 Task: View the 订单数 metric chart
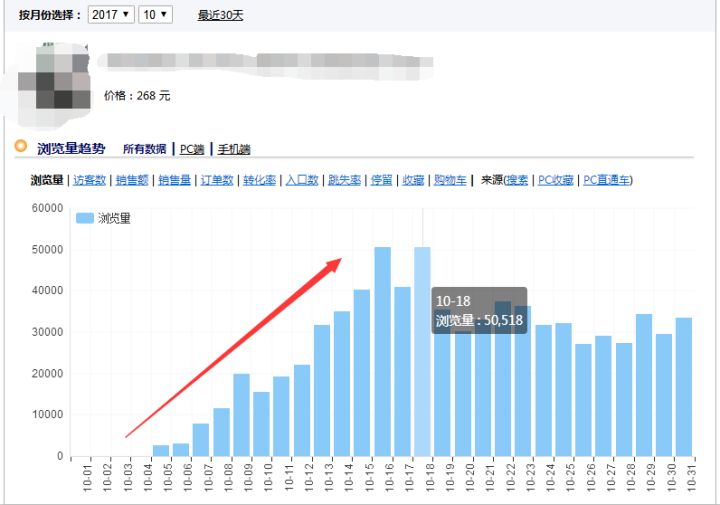pyautogui.click(x=217, y=180)
